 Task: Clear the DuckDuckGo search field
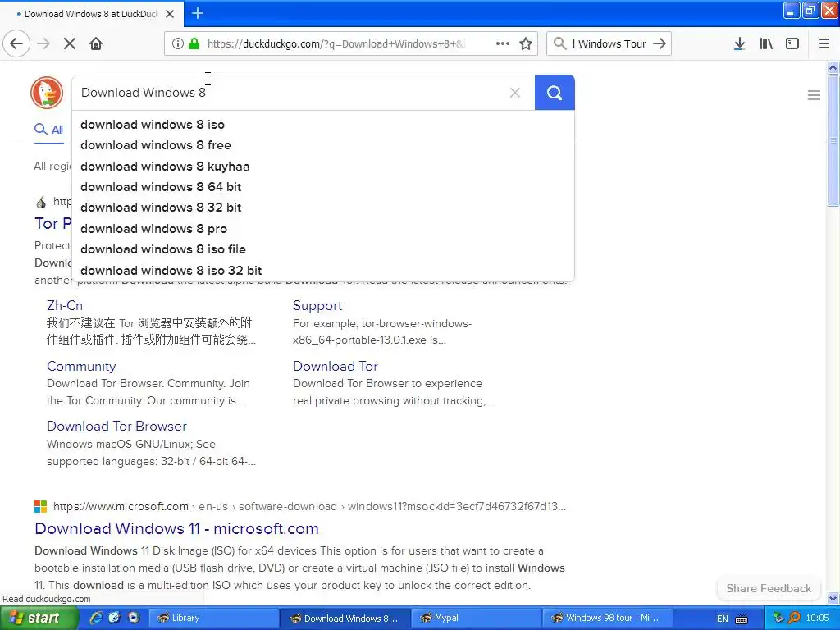click(x=515, y=93)
